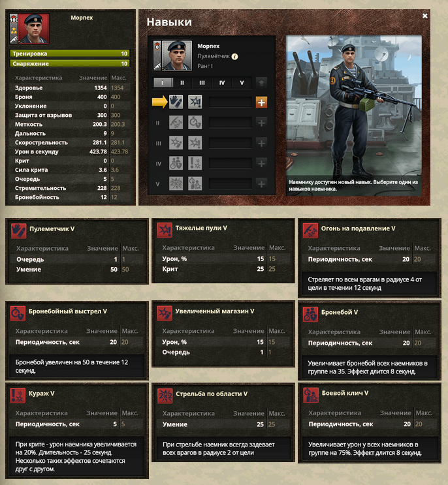This screenshot has width=448, height=485.
Task: Click the Тренировка progress bar
Action: click(x=70, y=54)
